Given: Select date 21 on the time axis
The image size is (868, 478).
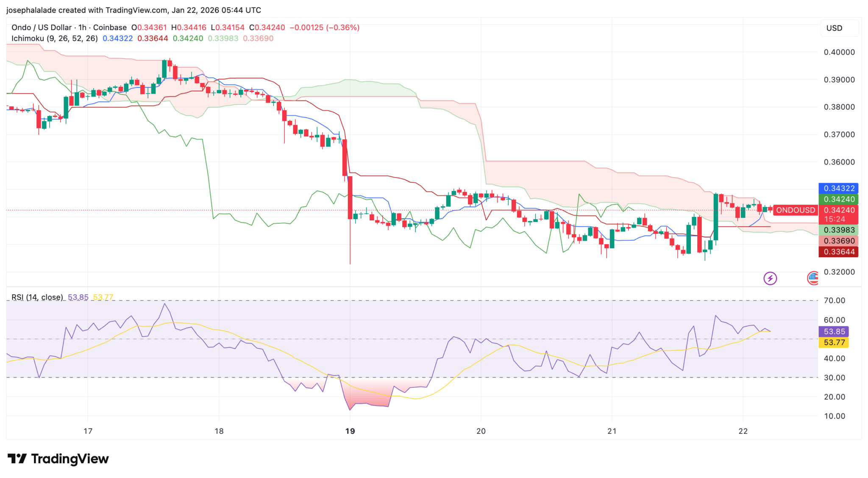Looking at the screenshot, I should click(612, 431).
